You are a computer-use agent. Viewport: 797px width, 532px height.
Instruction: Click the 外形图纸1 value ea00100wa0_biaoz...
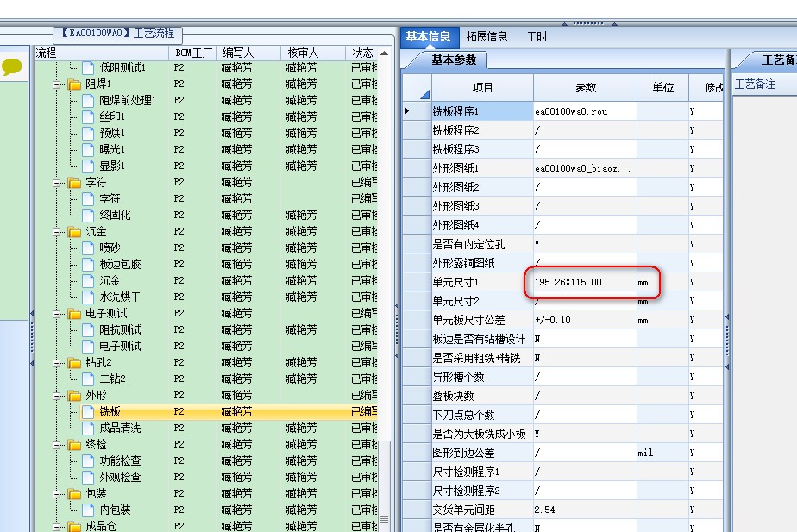tap(585, 168)
